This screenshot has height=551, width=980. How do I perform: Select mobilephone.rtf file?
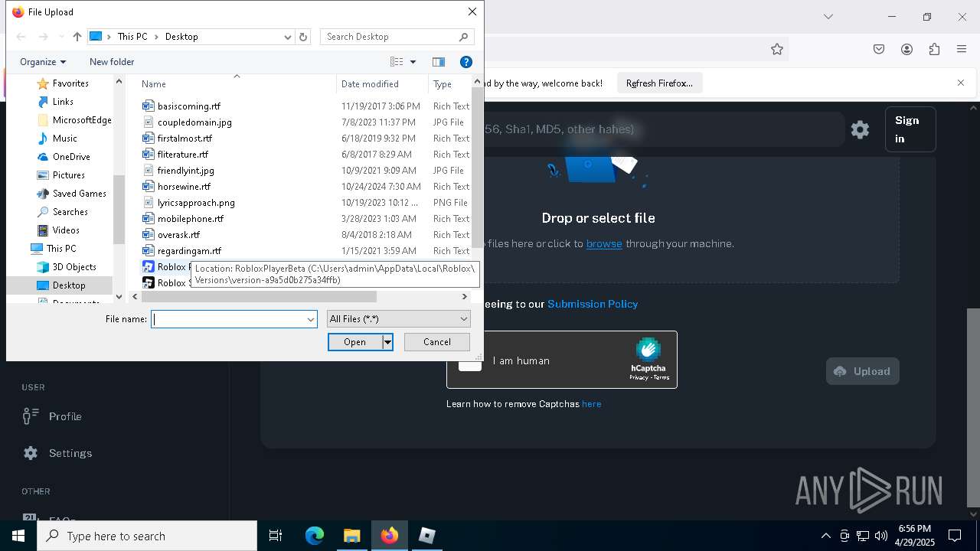tap(191, 219)
